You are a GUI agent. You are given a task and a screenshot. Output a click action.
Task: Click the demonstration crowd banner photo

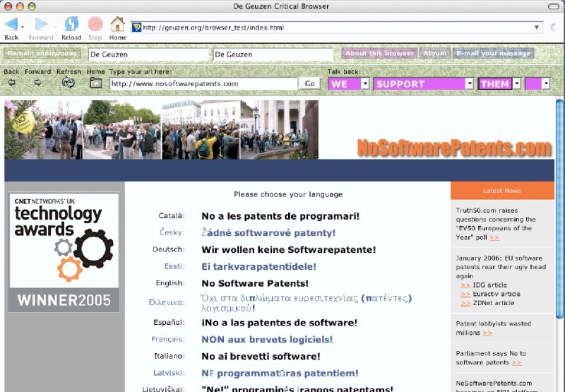point(162,130)
